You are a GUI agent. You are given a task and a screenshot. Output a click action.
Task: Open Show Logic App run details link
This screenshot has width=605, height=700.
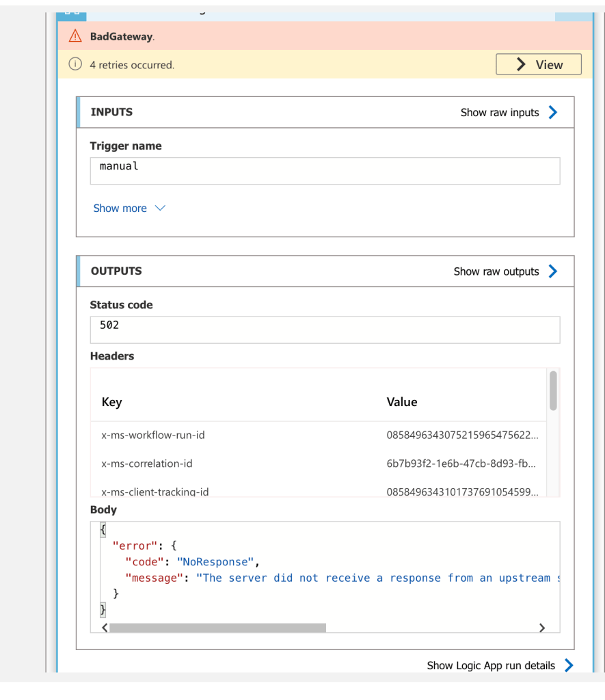click(491, 666)
